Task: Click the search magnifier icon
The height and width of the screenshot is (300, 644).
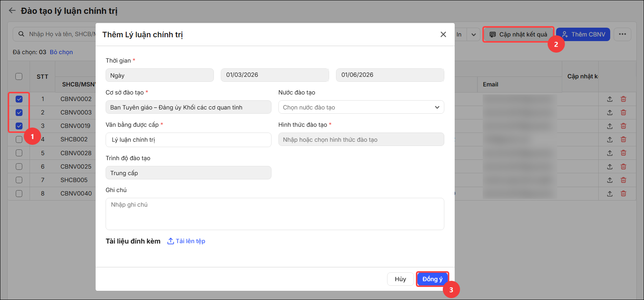Action: [21, 34]
